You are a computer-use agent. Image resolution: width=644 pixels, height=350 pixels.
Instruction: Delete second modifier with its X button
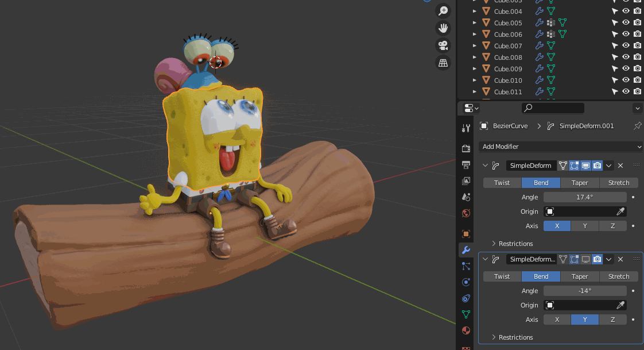coord(620,259)
